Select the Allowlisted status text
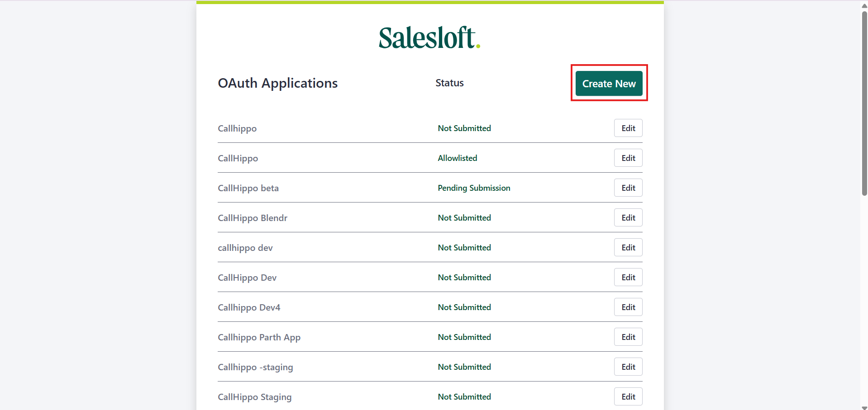Viewport: 868px width, 410px height. (457, 158)
